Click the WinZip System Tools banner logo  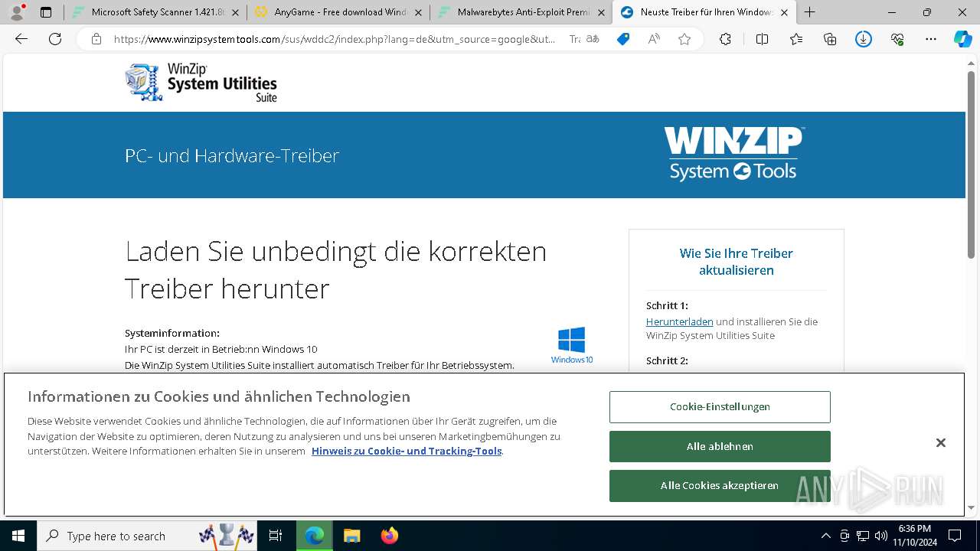(733, 154)
